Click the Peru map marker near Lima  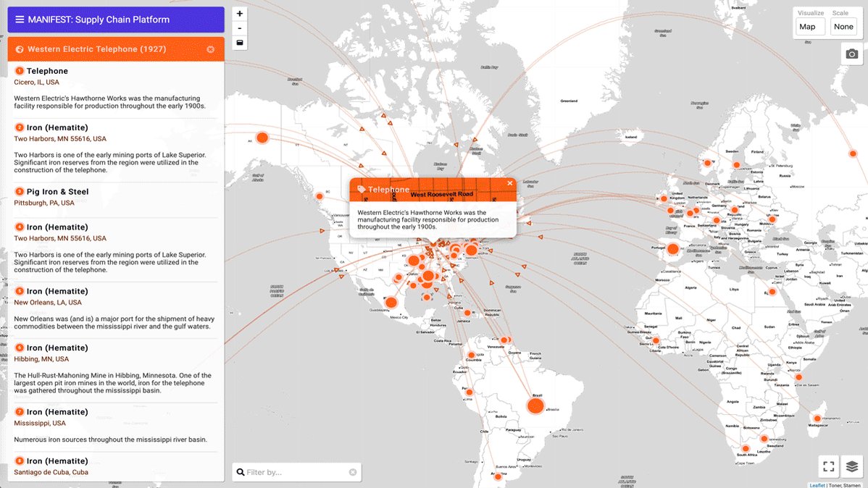pos(470,392)
